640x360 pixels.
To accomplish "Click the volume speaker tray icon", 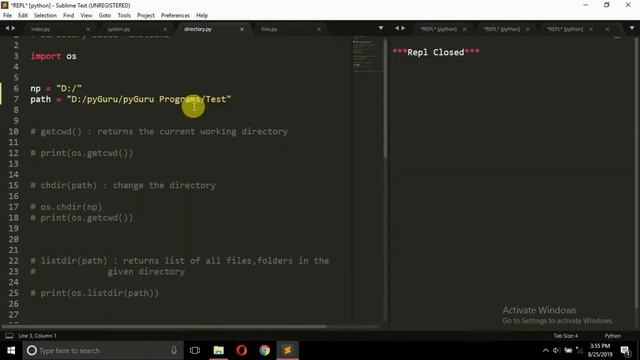I will (x=556, y=350).
